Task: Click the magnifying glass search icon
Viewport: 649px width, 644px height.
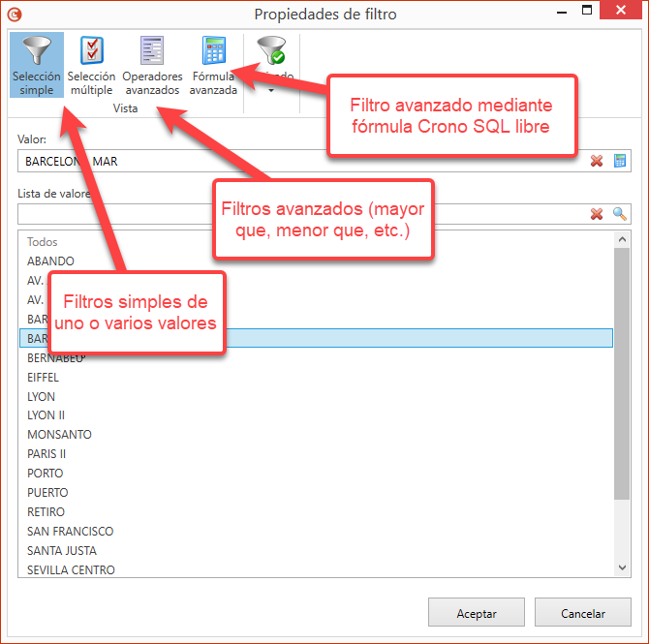Action: (620, 214)
